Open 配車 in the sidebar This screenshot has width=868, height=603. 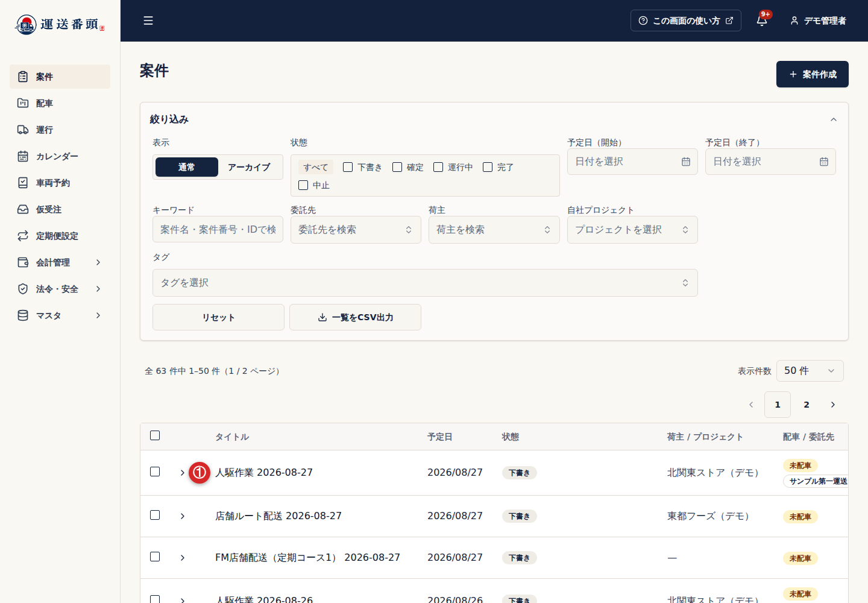coord(60,103)
